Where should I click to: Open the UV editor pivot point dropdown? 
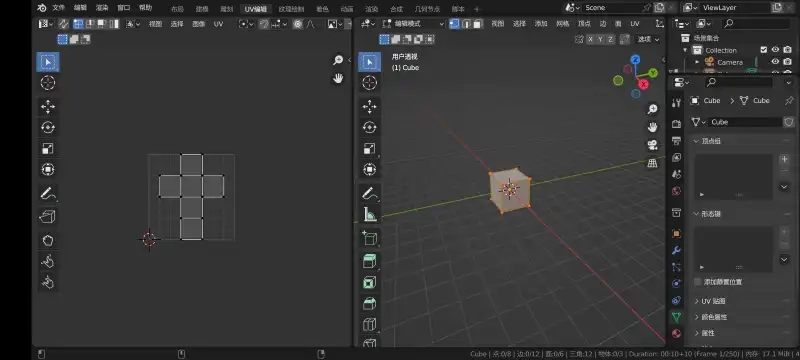click(246, 24)
